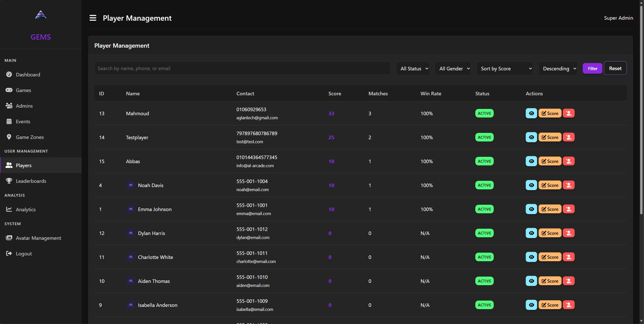Image resolution: width=644 pixels, height=324 pixels.
Task: Click the hamburger menu icon
Action: pos(93,18)
